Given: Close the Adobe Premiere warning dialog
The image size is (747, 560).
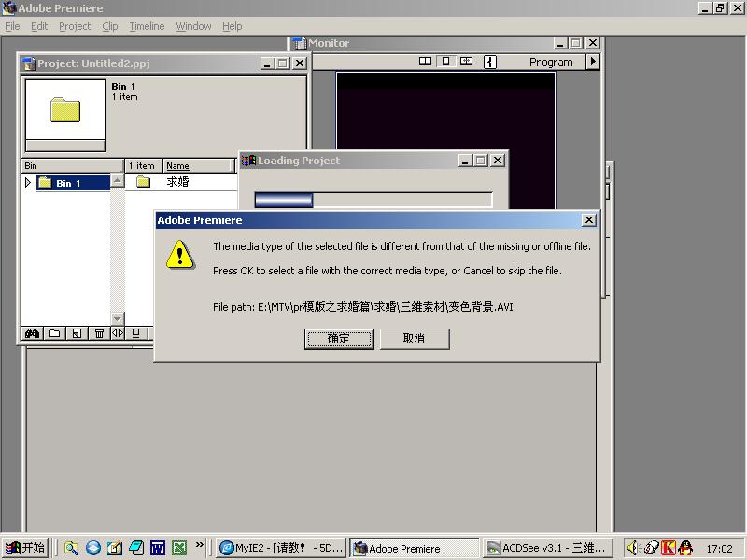Looking at the screenshot, I should tap(589, 220).
